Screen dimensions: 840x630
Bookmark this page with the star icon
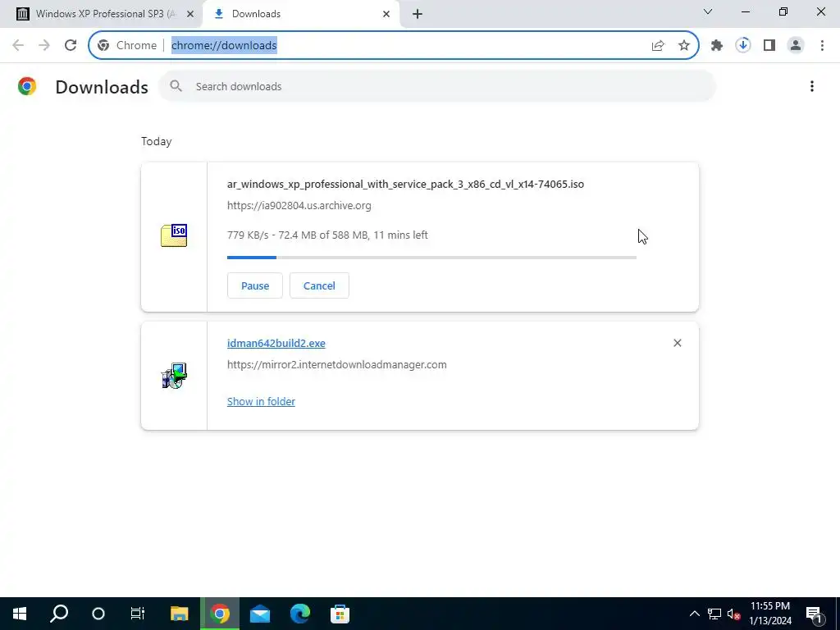click(x=684, y=46)
